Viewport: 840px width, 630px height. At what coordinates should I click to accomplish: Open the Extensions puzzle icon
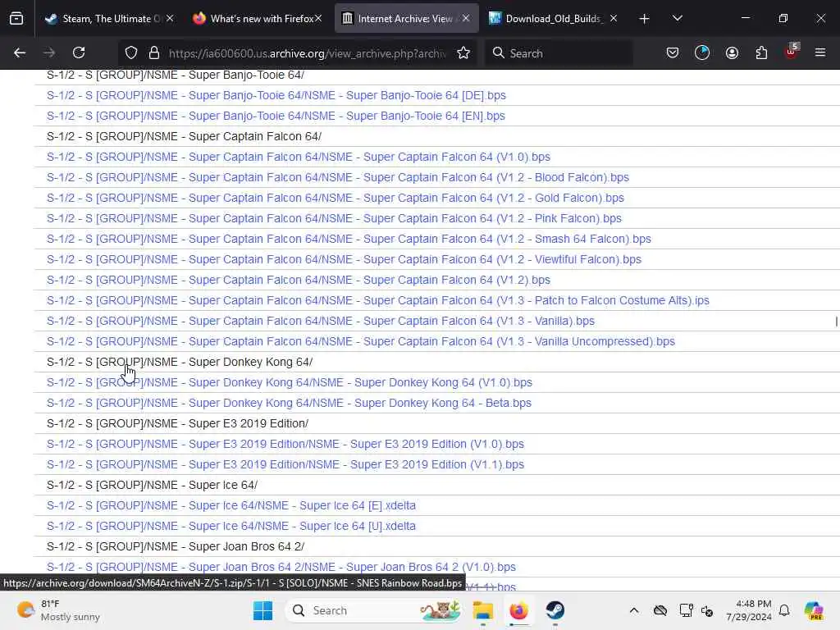(761, 53)
